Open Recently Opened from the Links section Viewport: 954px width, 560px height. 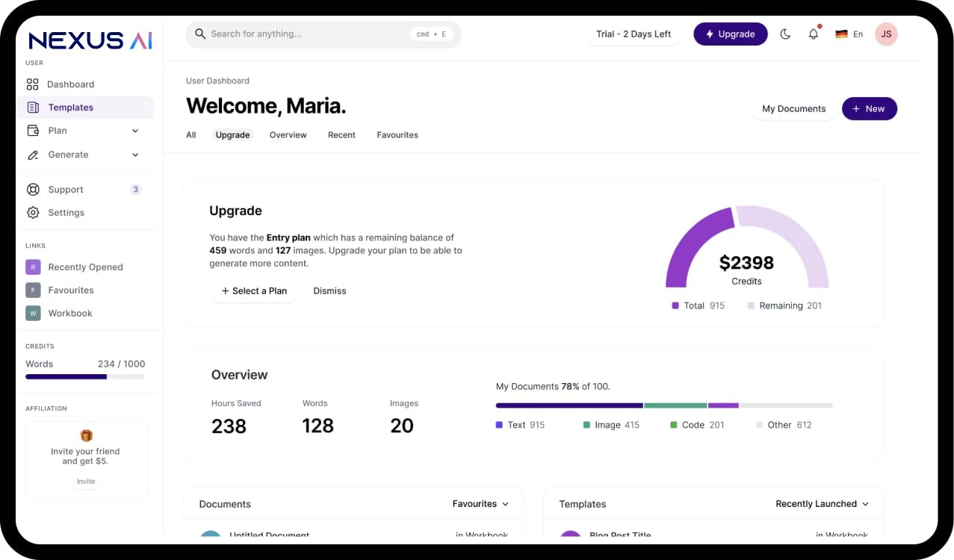pos(84,267)
